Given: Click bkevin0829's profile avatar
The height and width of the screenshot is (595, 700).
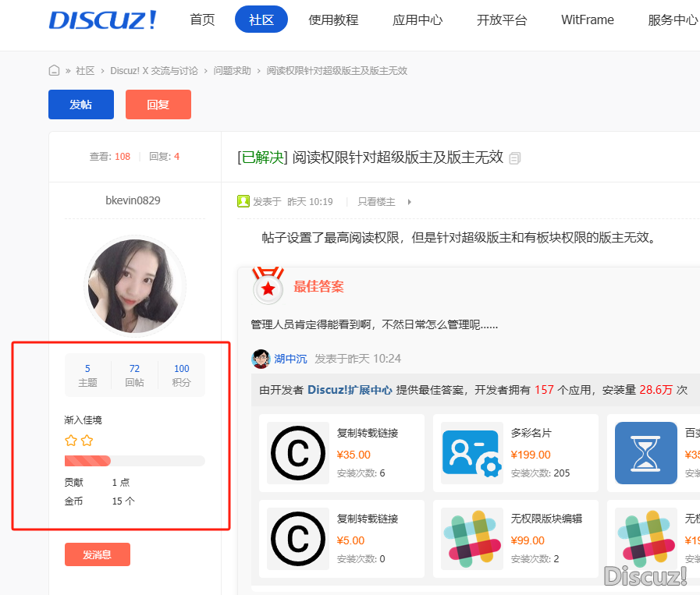Looking at the screenshot, I should [x=134, y=286].
